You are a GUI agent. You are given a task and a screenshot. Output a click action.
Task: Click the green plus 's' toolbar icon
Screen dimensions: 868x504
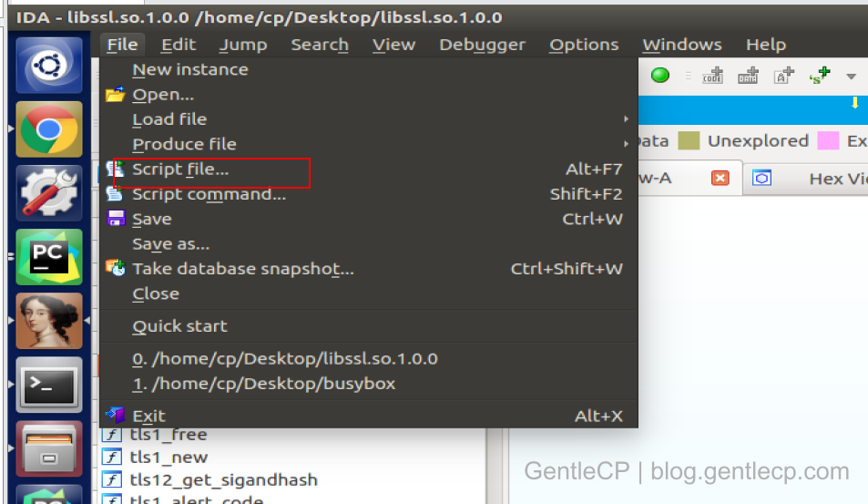pyautogui.click(x=820, y=76)
